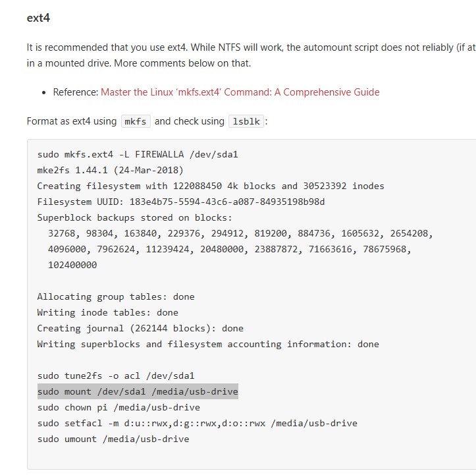
Task: Click the "Creating filesystem with 122088450 4k blocks" line
Action: coord(210,186)
